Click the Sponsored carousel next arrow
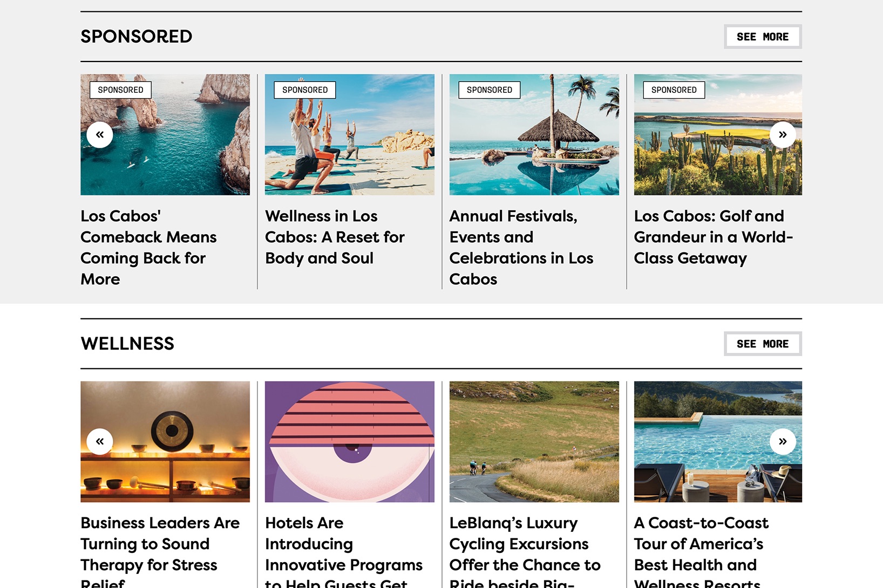The width and height of the screenshot is (883, 588). point(783,135)
